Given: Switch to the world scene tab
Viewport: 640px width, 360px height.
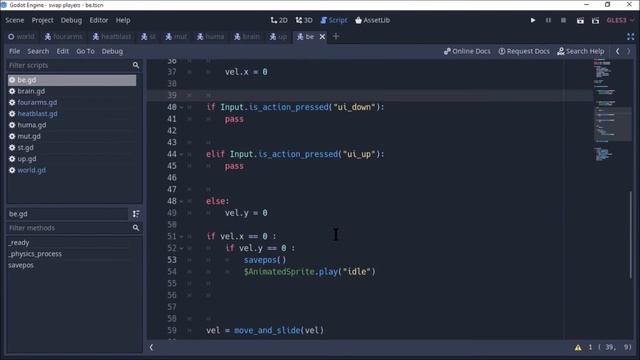Looking at the screenshot, I should [x=21, y=36].
